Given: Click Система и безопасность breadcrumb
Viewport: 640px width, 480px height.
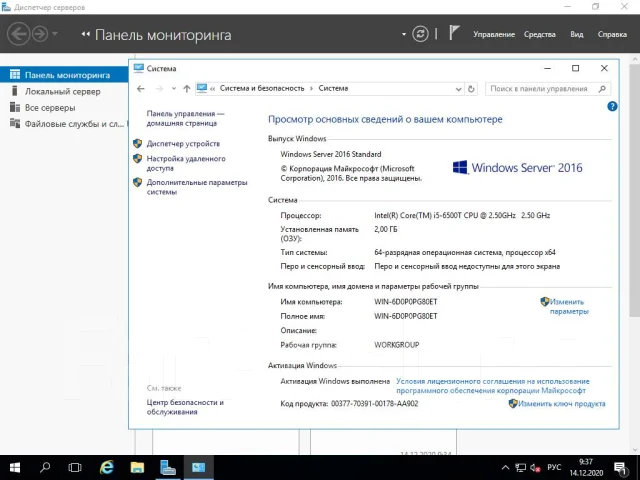Looking at the screenshot, I should pyautogui.click(x=262, y=88).
